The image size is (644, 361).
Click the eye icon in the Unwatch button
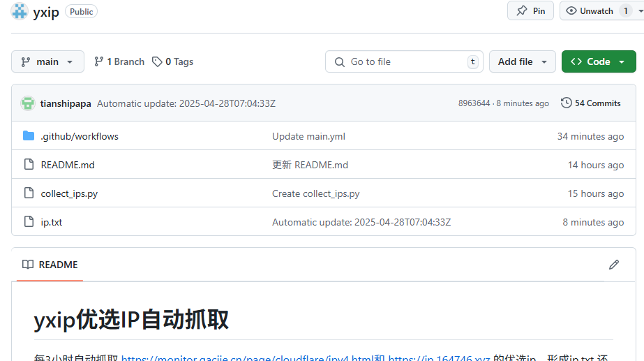pos(571,10)
